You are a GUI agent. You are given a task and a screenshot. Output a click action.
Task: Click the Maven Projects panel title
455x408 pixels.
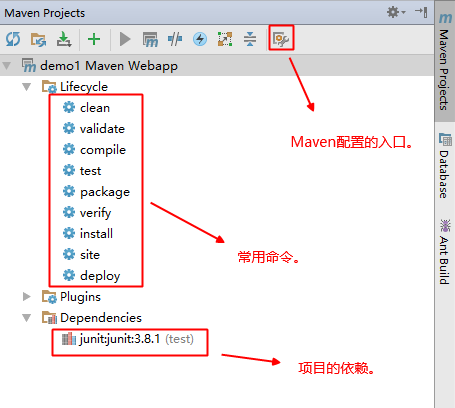tap(45, 13)
